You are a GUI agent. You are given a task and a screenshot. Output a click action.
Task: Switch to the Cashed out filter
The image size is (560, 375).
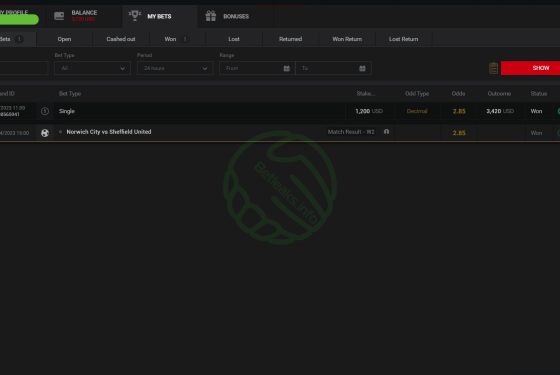click(x=121, y=39)
